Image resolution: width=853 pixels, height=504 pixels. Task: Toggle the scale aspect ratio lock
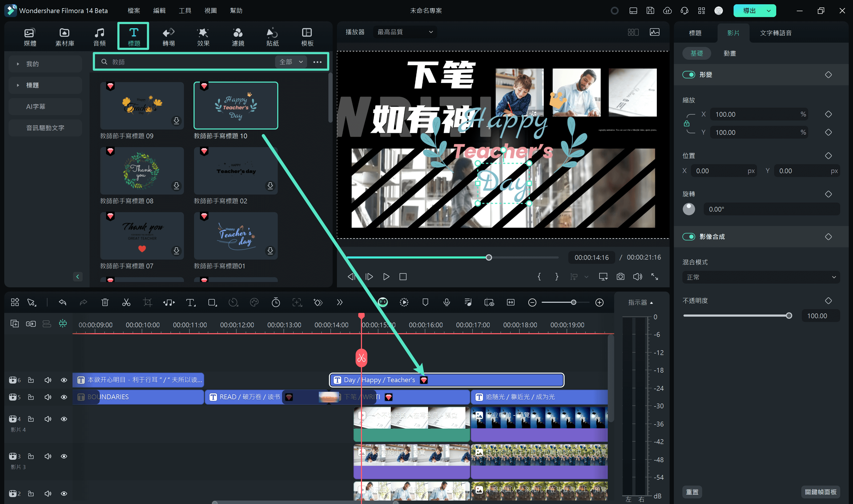687,123
